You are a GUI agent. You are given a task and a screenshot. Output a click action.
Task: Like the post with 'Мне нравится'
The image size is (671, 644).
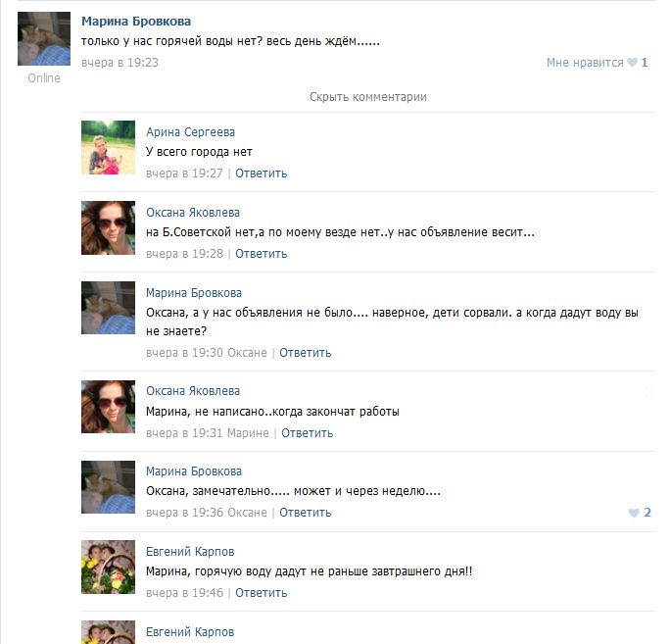click(x=585, y=63)
